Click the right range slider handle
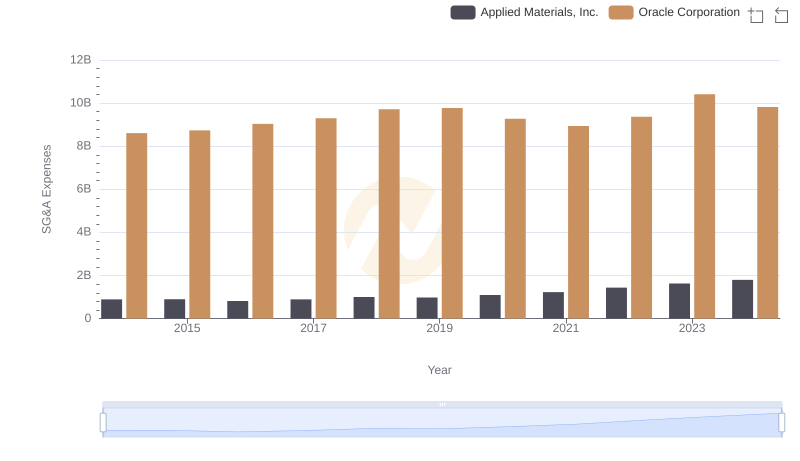 tap(782, 423)
